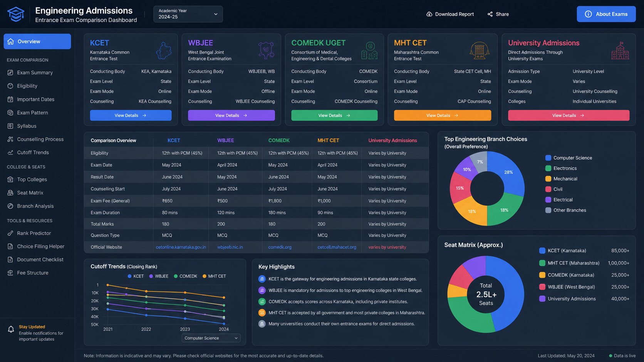Click View Details on COMEDK UGET card
This screenshot has width=644, height=362.
coord(334,115)
